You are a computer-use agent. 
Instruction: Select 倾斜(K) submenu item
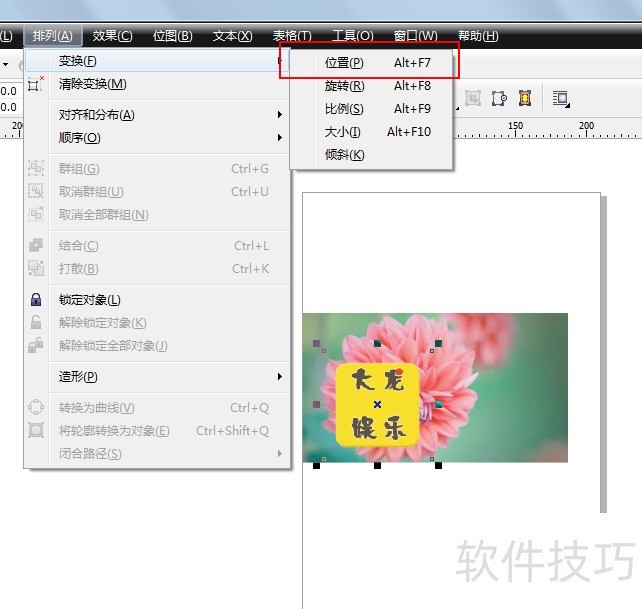[x=371, y=154]
